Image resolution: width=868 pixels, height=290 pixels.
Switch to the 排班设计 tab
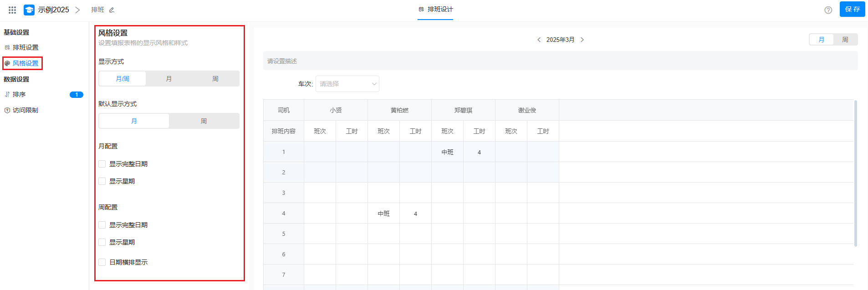click(x=435, y=10)
